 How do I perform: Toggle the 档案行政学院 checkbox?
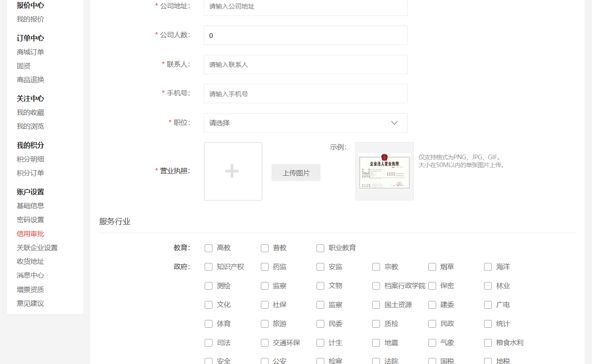tap(376, 286)
